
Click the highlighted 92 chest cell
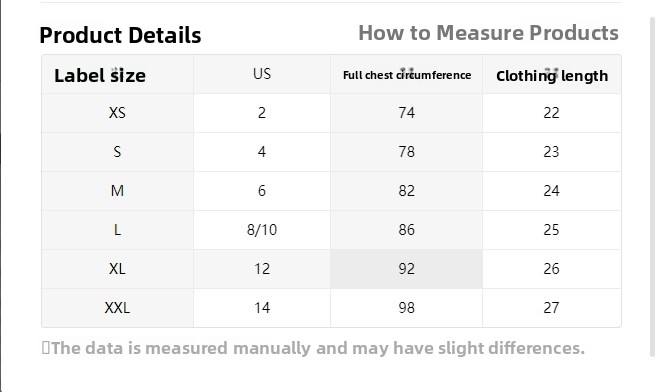(x=406, y=269)
